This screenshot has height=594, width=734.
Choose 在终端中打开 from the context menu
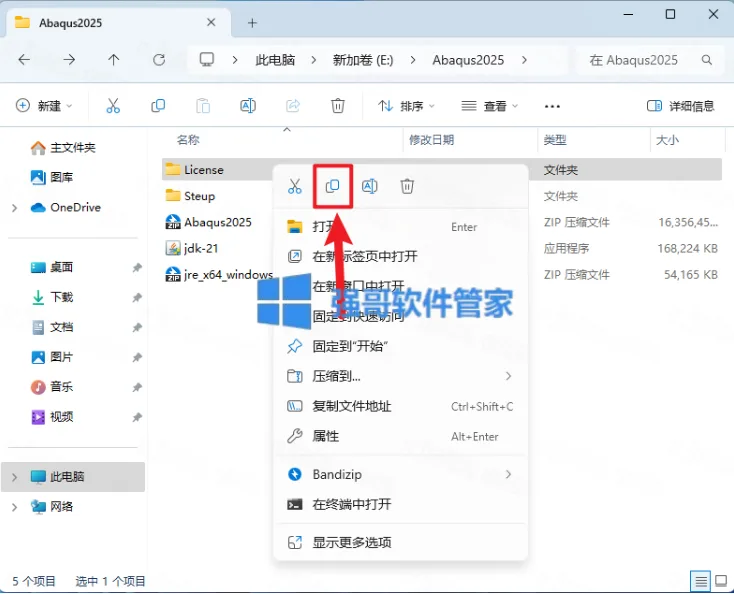400,505
